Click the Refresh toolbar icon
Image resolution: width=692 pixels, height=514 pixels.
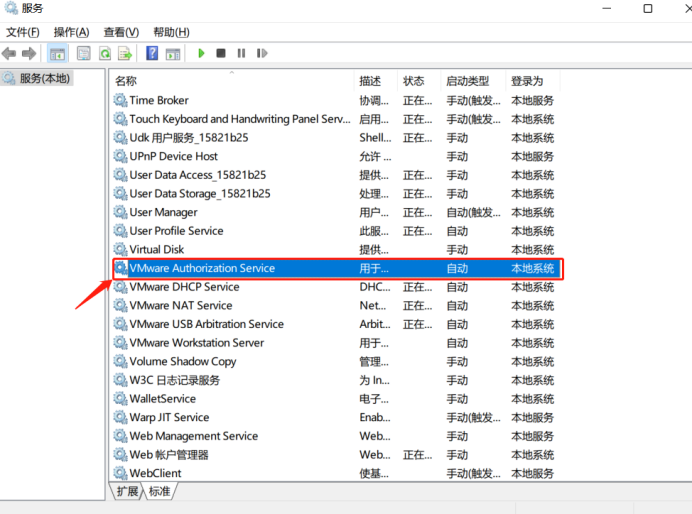tap(105, 54)
